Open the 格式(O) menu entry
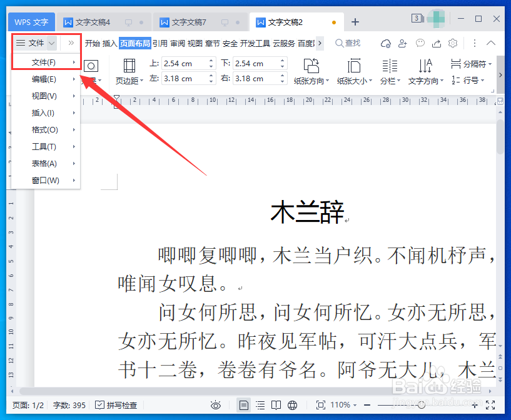The width and height of the screenshot is (511, 420). 43,129
